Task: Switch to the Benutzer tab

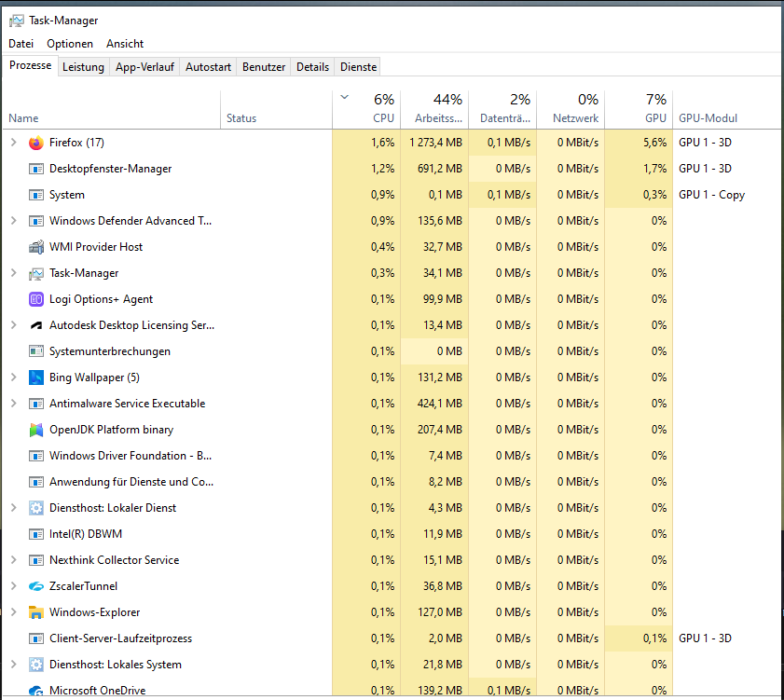Action: 264,67
